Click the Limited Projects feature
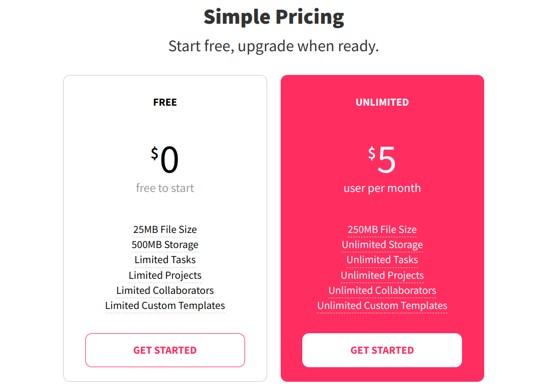This screenshot has height=392, width=543. coord(165,276)
